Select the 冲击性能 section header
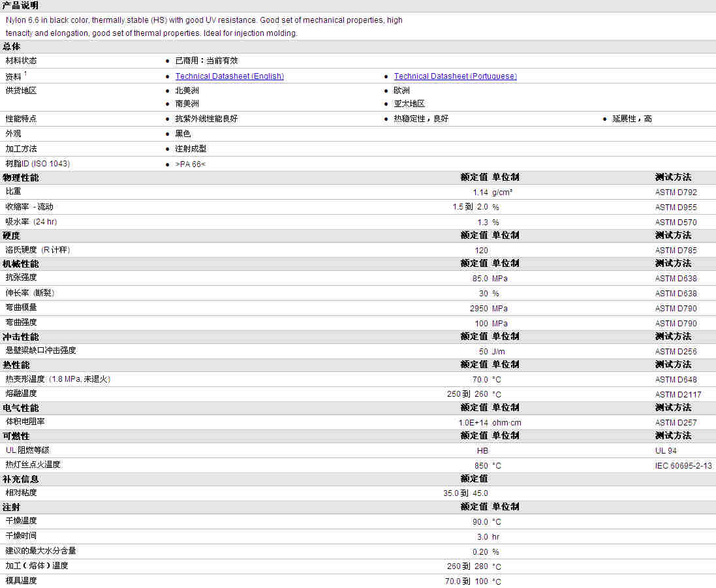Screen dimensions: 716x588 (20, 337)
